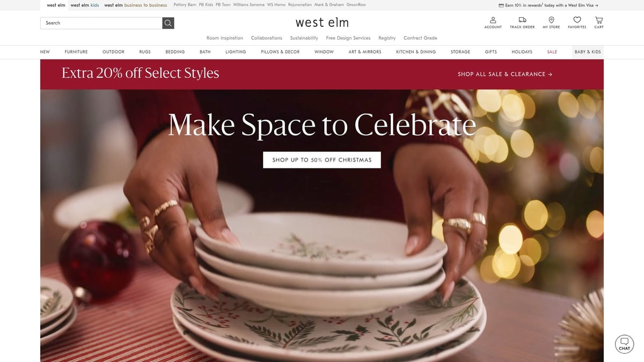Click the Search input field
The height and width of the screenshot is (362, 644).
[101, 23]
